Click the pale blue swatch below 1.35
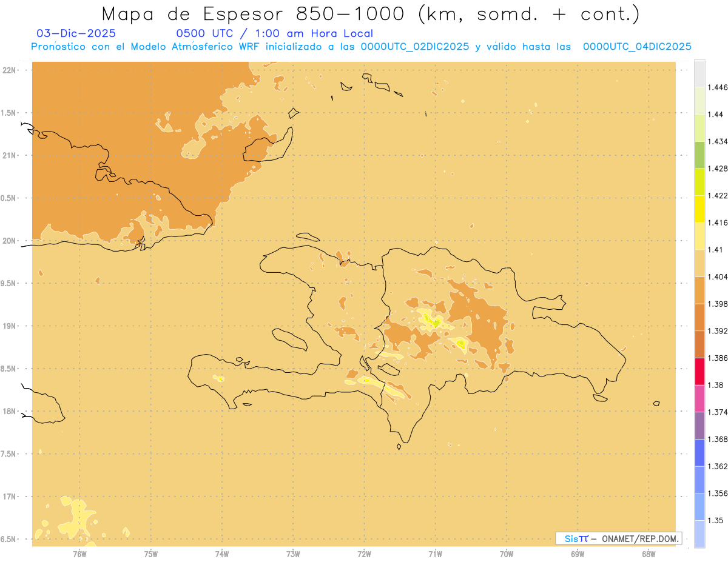 (x=699, y=534)
